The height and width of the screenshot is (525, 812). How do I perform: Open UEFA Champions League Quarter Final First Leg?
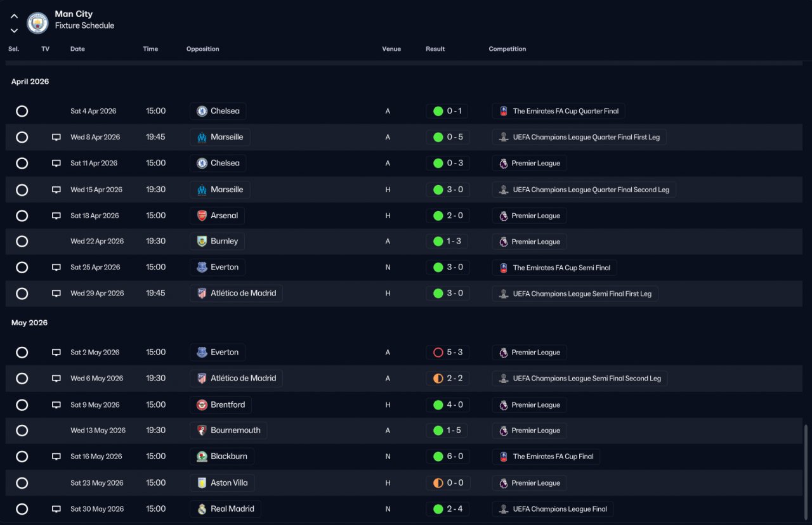[x=579, y=137]
